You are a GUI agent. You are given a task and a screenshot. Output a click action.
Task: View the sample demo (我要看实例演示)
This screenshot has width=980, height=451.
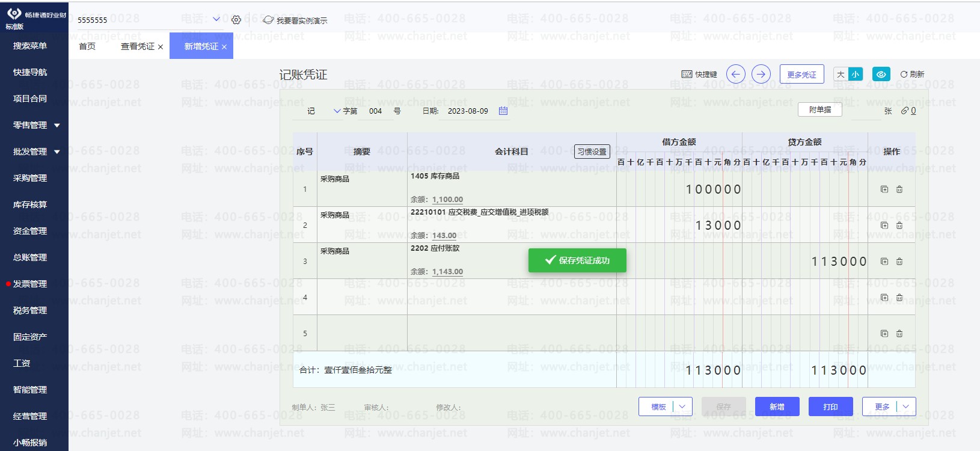point(295,20)
